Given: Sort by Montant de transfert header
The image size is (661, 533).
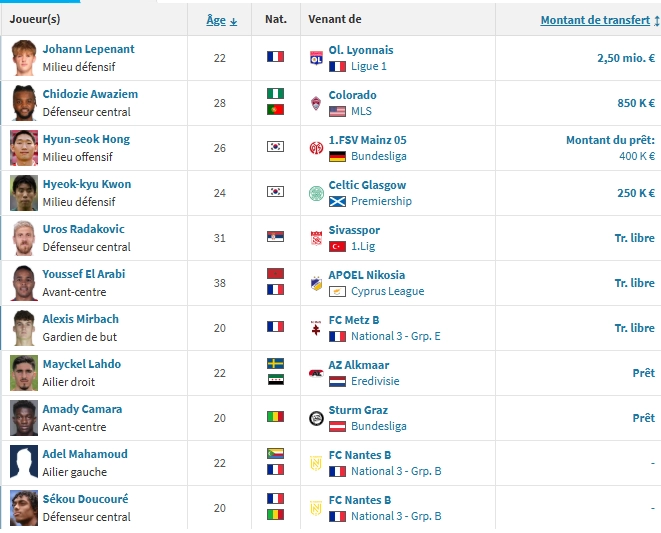Looking at the screenshot, I should pyautogui.click(x=595, y=20).
